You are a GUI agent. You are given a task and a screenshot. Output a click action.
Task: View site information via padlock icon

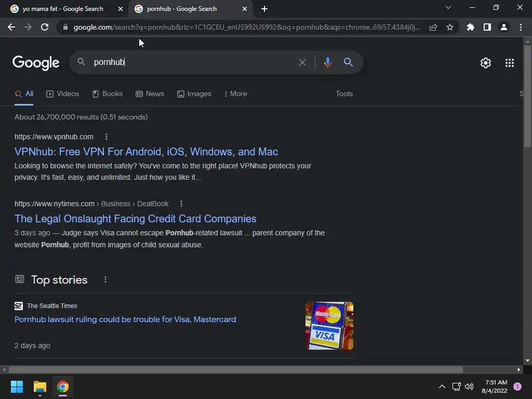(65, 27)
